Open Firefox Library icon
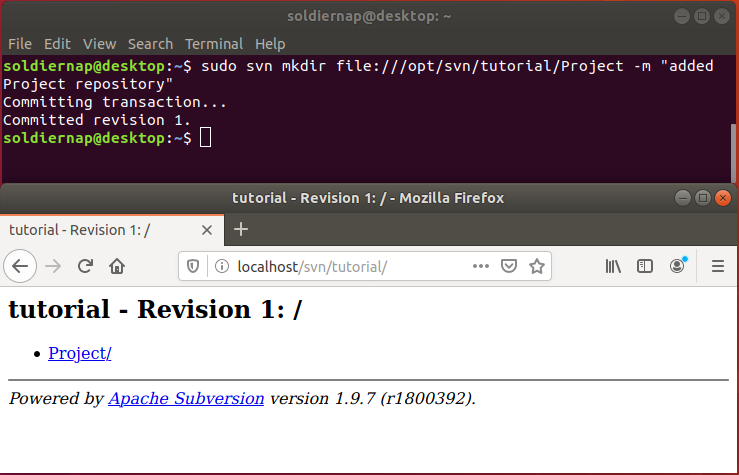Viewport: 739px width, 475px height. [x=613, y=266]
